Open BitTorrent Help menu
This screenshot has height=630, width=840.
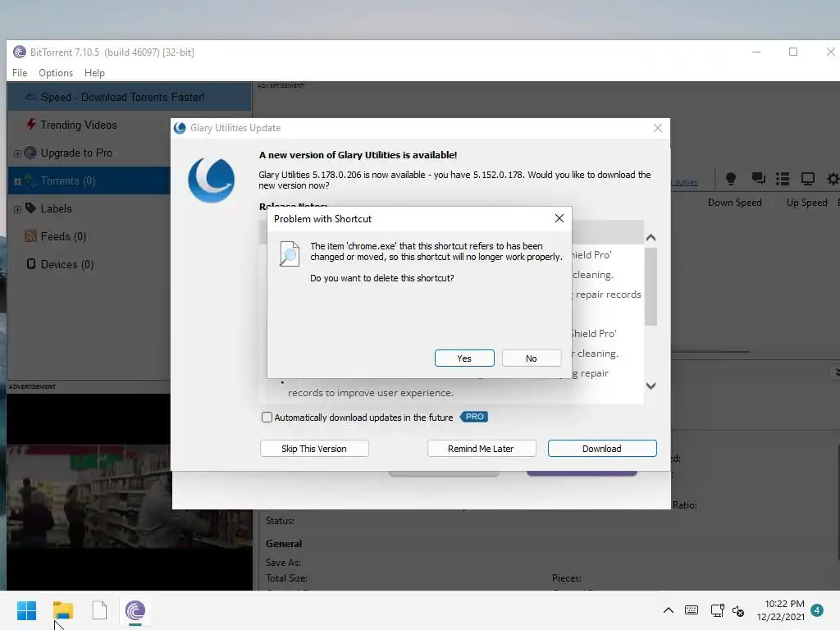coord(94,72)
